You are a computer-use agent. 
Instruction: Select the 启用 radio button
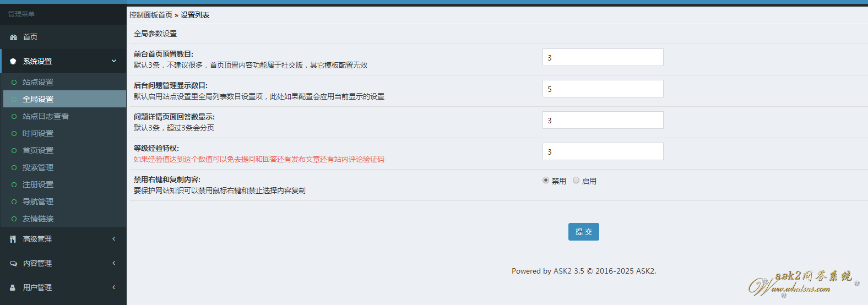pyautogui.click(x=576, y=181)
